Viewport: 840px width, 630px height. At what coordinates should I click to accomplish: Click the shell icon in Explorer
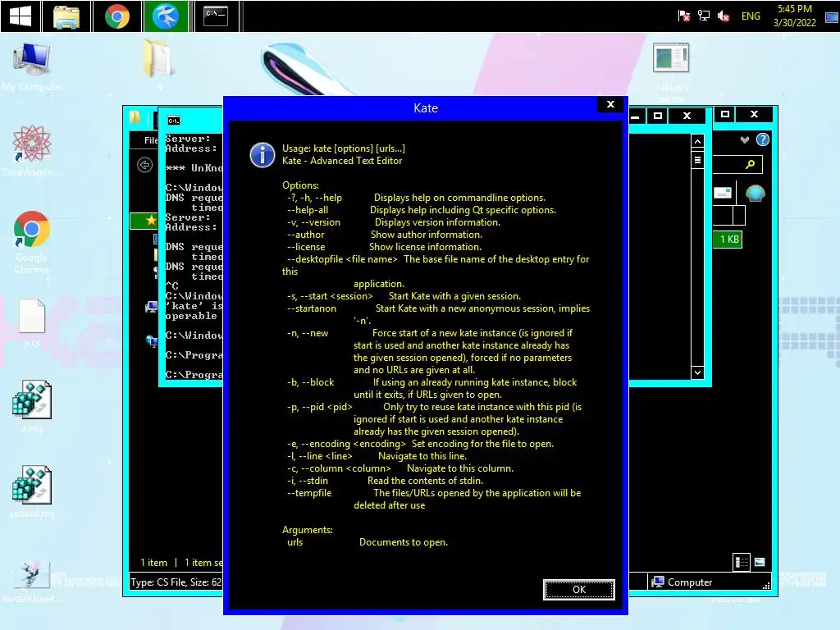tap(755, 193)
